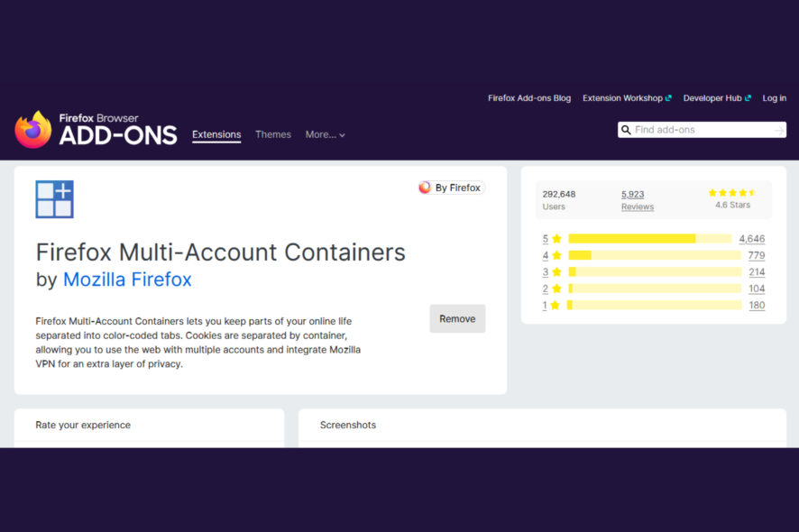799x532 pixels.
Task: Click the By Firefox badge icon
Action: pos(424,188)
